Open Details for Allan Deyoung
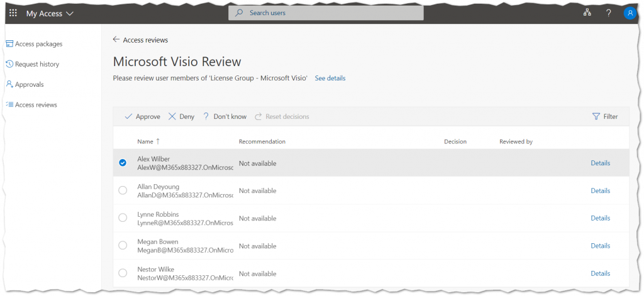Screen dimensions: 644x296 pos(601,190)
